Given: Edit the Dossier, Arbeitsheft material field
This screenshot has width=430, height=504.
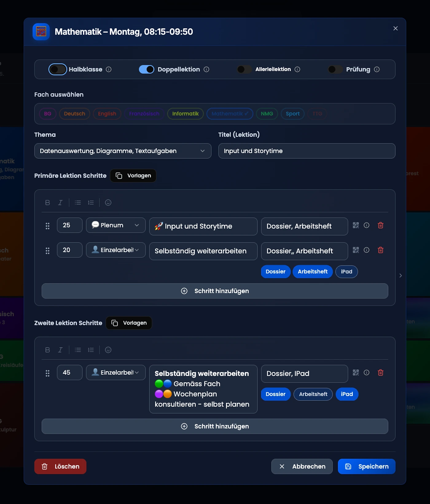Looking at the screenshot, I should click(304, 226).
